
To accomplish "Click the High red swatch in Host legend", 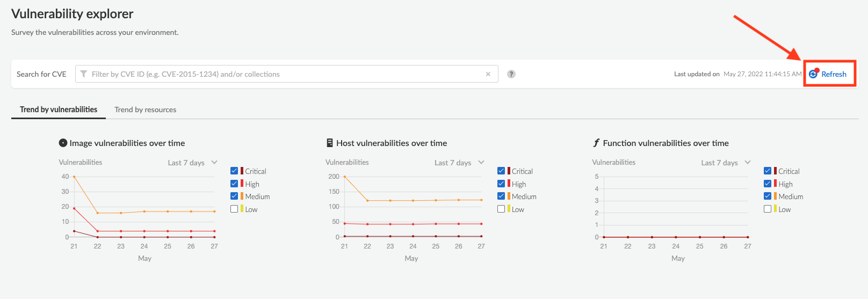I will (509, 184).
